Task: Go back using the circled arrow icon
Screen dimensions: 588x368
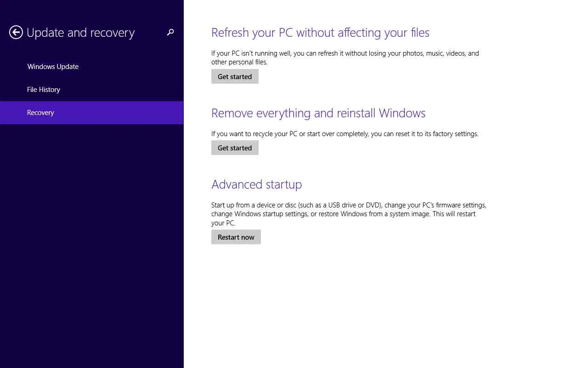Action: pos(16,32)
